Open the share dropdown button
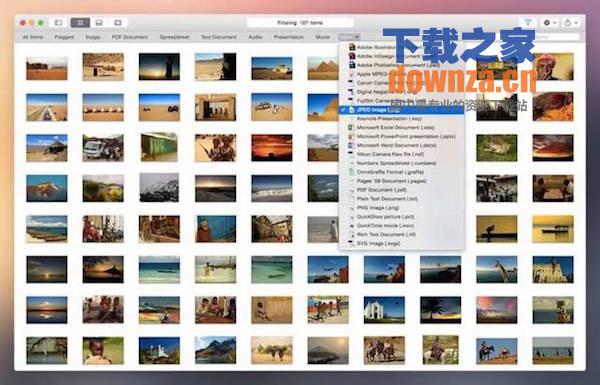600x385 pixels. click(x=571, y=23)
